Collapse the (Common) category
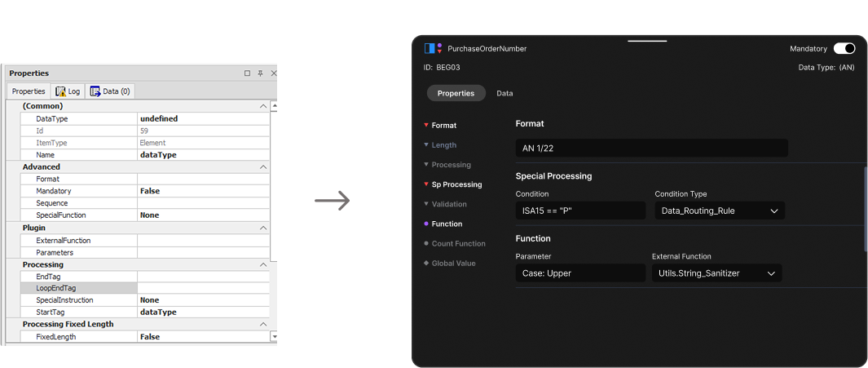868x368 pixels. 263,106
